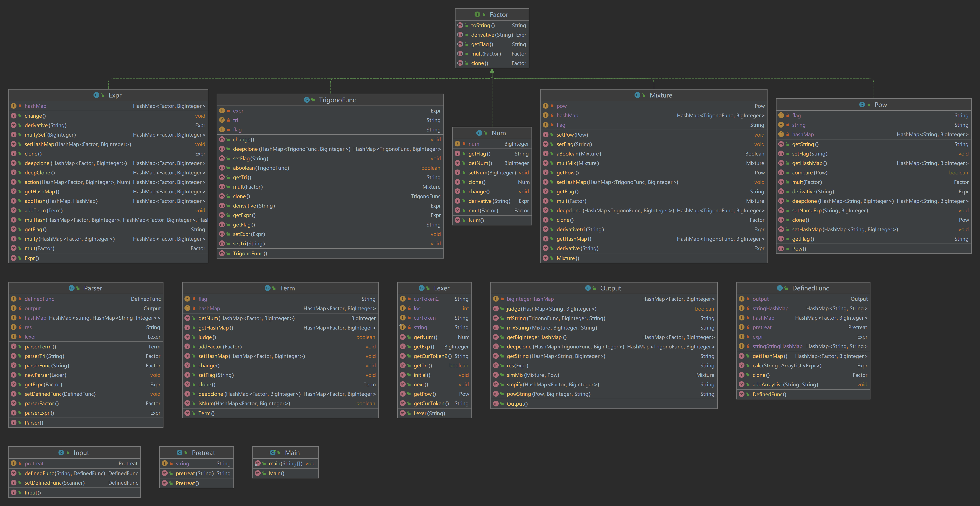Select setNum(BigInteger) in Num
980x506 pixels.
pyautogui.click(x=492, y=173)
